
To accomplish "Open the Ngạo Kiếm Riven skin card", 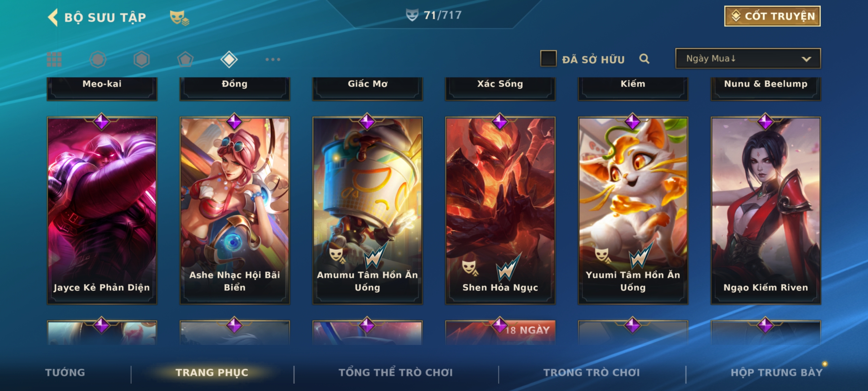I will [x=766, y=210].
